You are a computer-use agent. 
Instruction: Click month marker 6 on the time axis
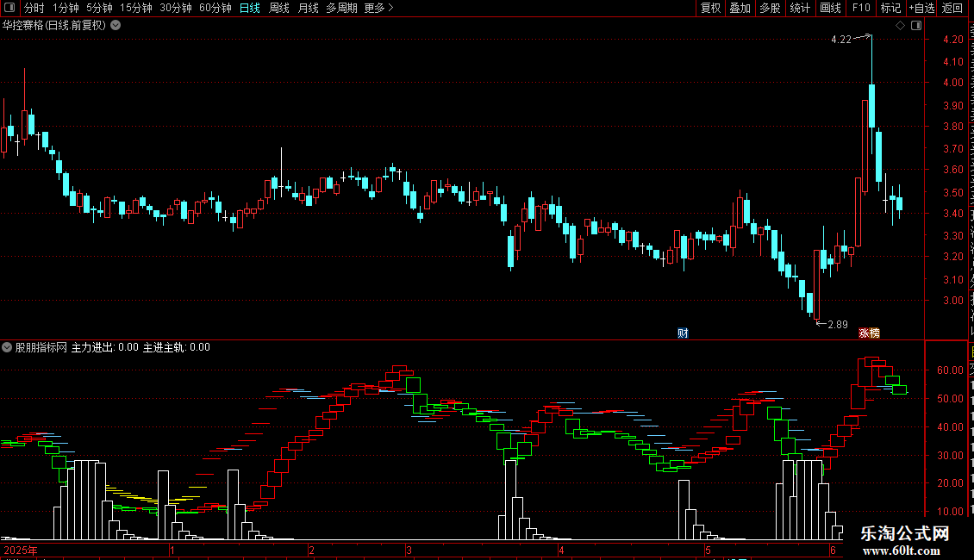833,550
